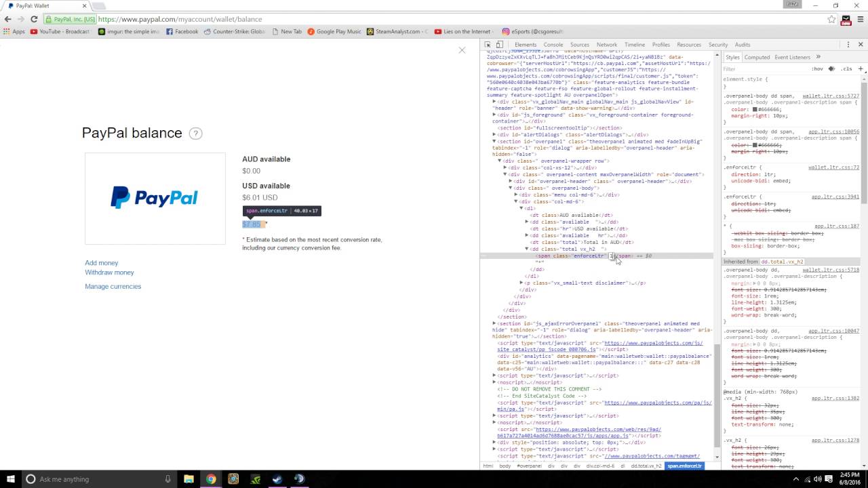
Task: Toggle the :hov element state button
Action: pos(817,68)
